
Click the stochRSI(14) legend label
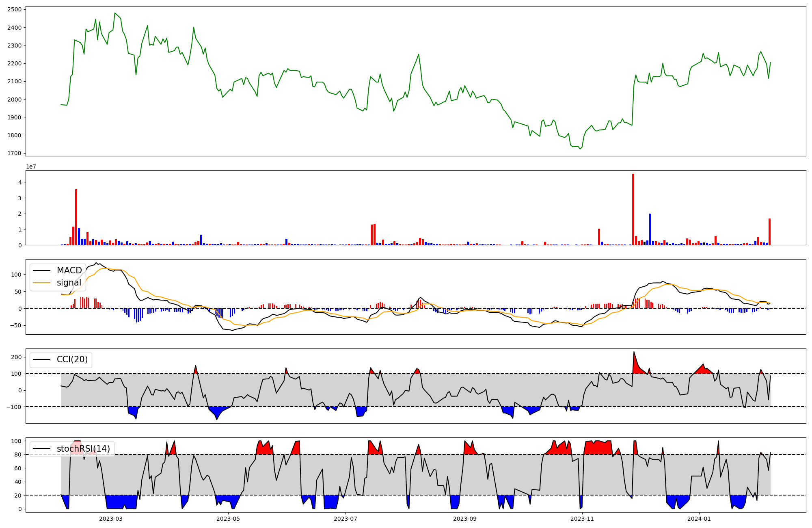tap(83, 449)
